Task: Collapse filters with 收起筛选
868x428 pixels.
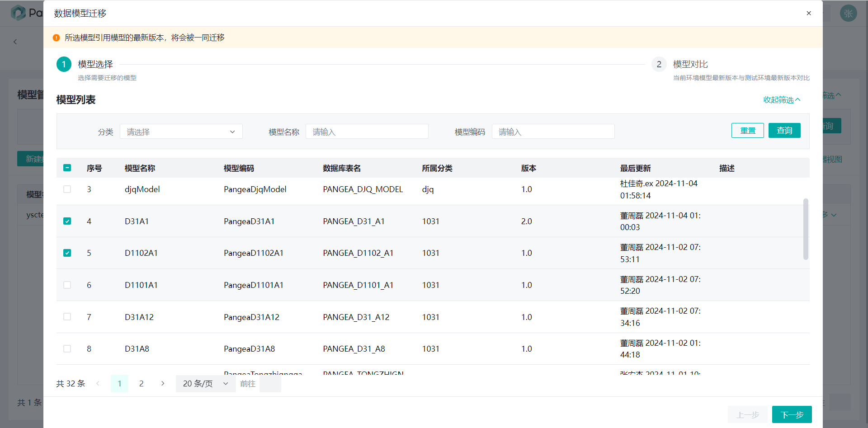Action: (x=782, y=99)
